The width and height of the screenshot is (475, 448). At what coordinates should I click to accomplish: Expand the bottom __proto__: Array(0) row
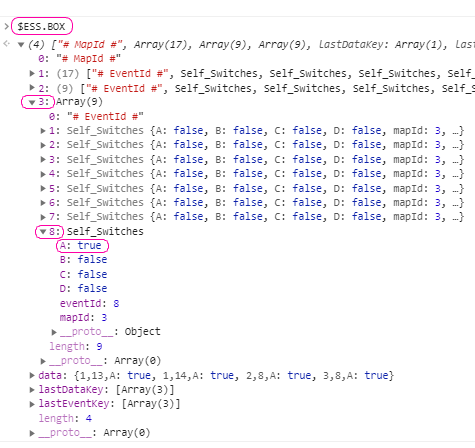tap(32, 433)
